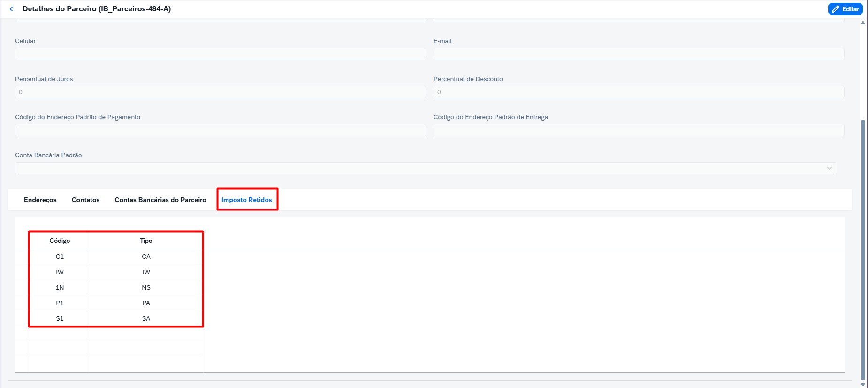This screenshot has height=388, width=868.
Task: Click the Celular input field
Action: [x=220, y=54]
